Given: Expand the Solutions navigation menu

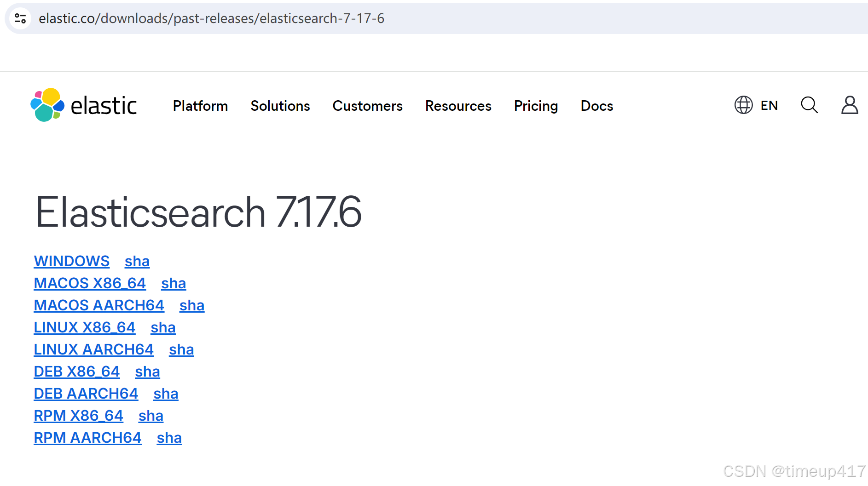Looking at the screenshot, I should tap(280, 106).
